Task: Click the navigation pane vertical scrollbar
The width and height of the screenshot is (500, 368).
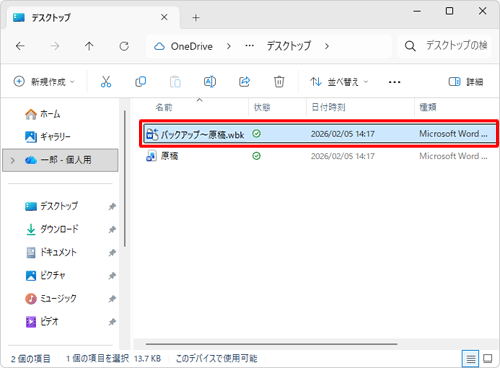Action: point(125,179)
